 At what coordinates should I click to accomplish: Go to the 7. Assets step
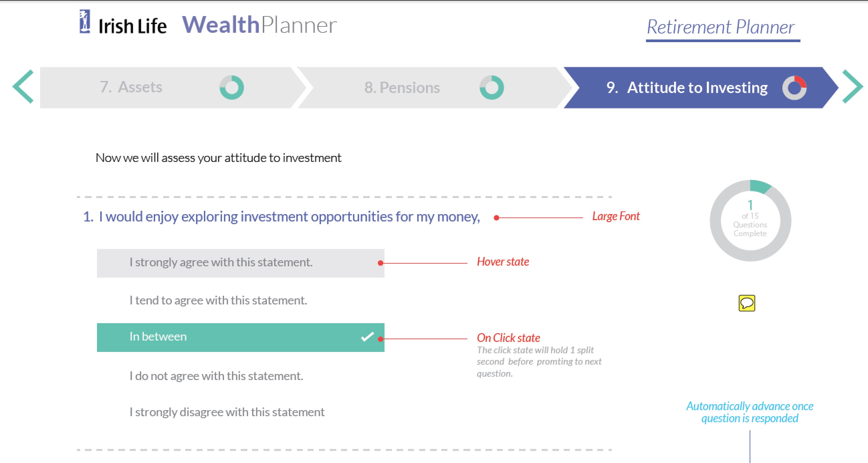point(131,87)
